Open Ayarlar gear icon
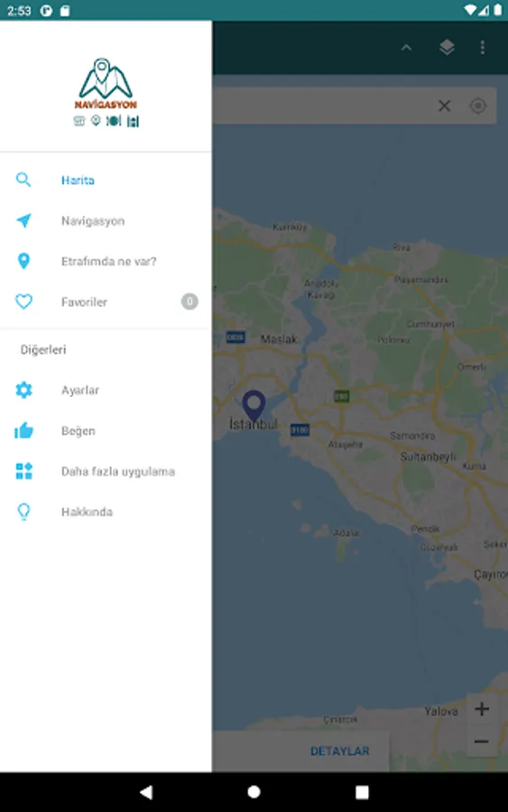 pyautogui.click(x=23, y=390)
